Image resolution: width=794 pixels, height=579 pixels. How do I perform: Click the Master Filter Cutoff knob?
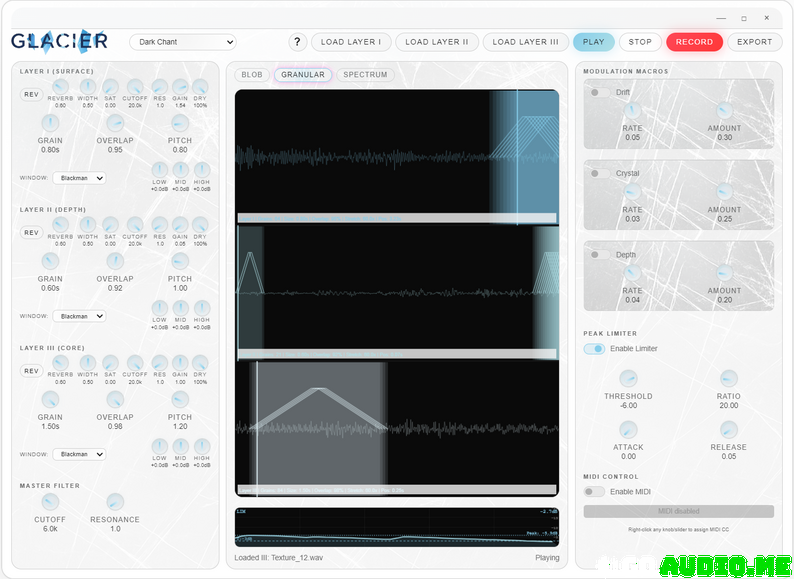pos(50,502)
